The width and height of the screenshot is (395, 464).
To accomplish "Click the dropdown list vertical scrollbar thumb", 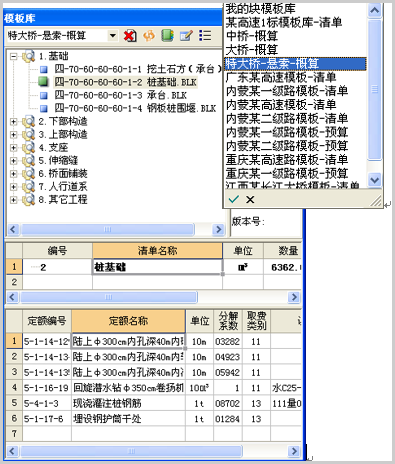I will click(x=375, y=89).
